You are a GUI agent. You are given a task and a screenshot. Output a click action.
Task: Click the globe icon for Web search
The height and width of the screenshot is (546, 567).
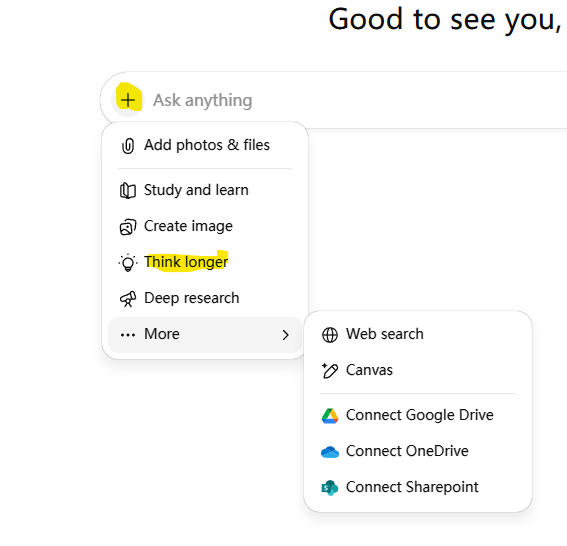[330, 335]
